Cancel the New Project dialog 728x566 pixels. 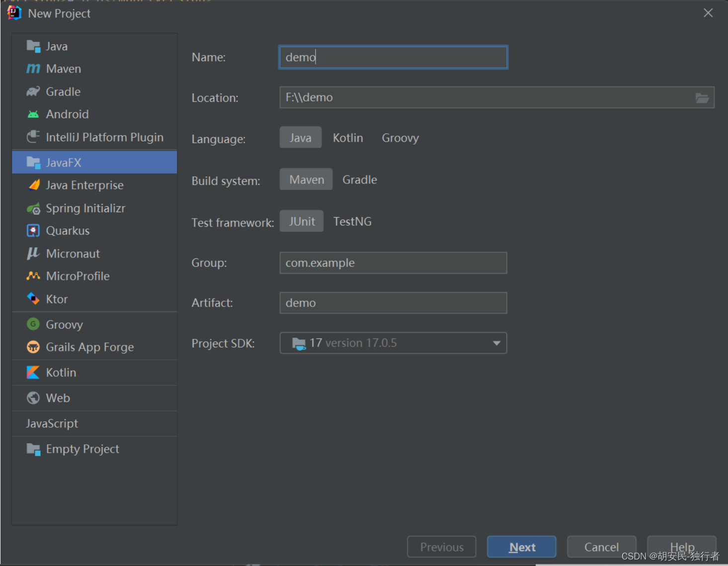pos(602,547)
